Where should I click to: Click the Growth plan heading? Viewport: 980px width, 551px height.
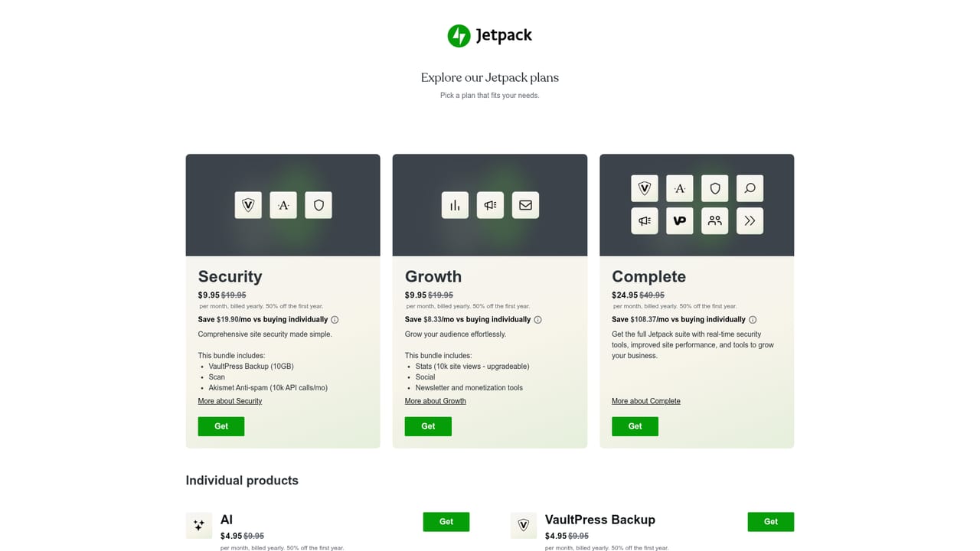[433, 276]
